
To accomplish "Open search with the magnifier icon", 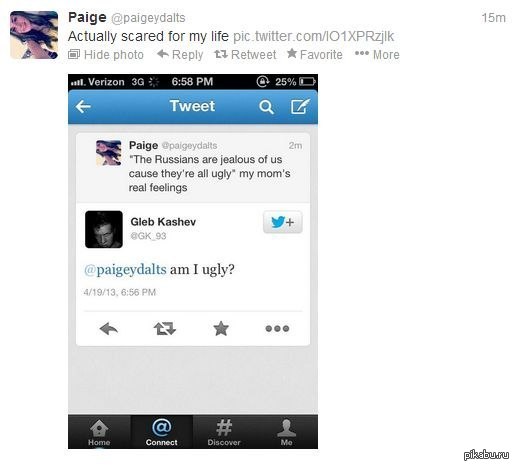I will (266, 107).
